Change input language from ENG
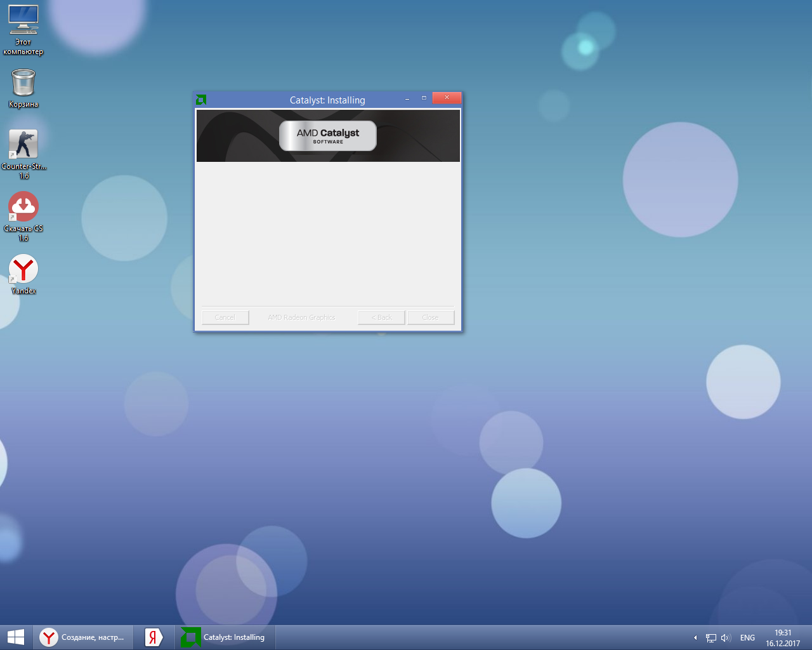The image size is (812, 650). (747, 638)
